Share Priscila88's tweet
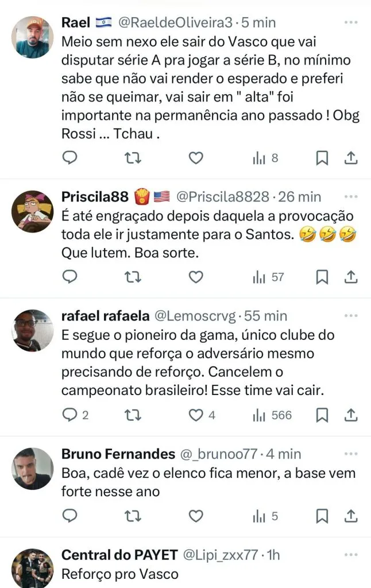 pos(351,277)
